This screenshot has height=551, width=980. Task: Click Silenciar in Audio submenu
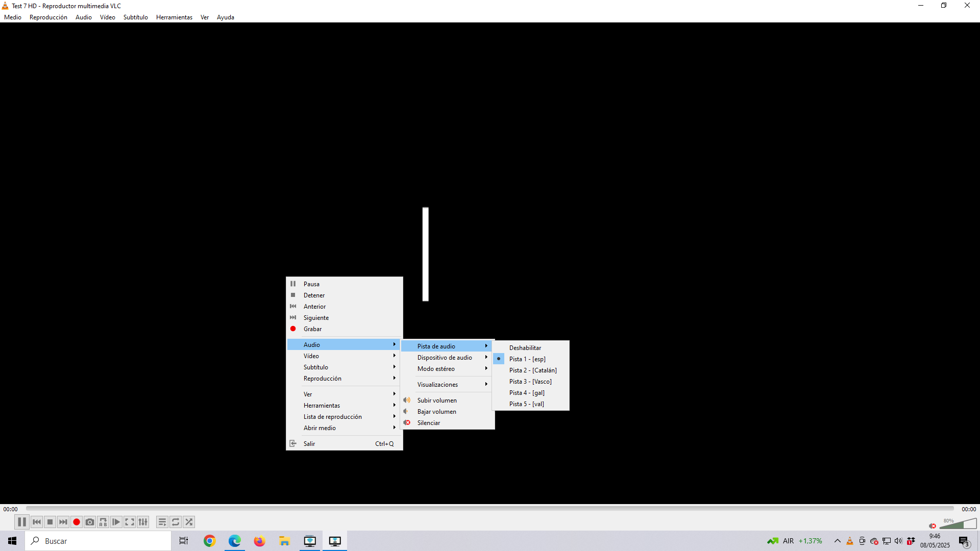[x=447, y=423]
